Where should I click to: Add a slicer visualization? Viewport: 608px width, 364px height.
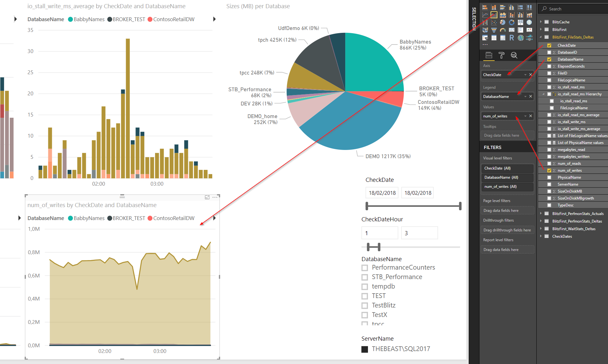pos(485,38)
